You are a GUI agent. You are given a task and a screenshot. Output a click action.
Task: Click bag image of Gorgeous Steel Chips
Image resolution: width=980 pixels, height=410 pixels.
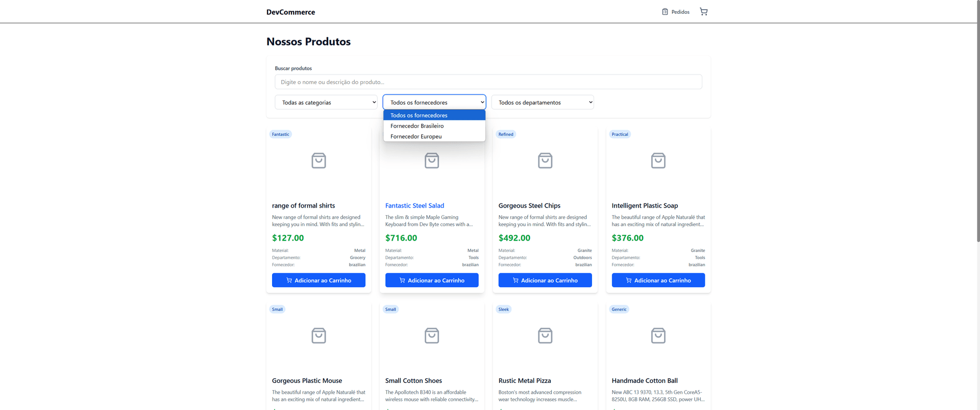tap(545, 161)
